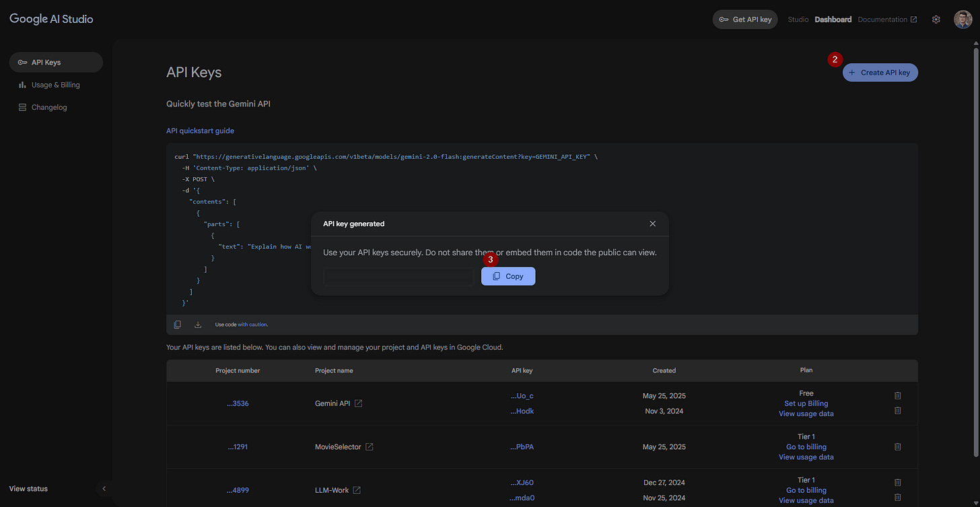The height and width of the screenshot is (507, 980).
Task: Click the Create API key button
Action: 880,72
